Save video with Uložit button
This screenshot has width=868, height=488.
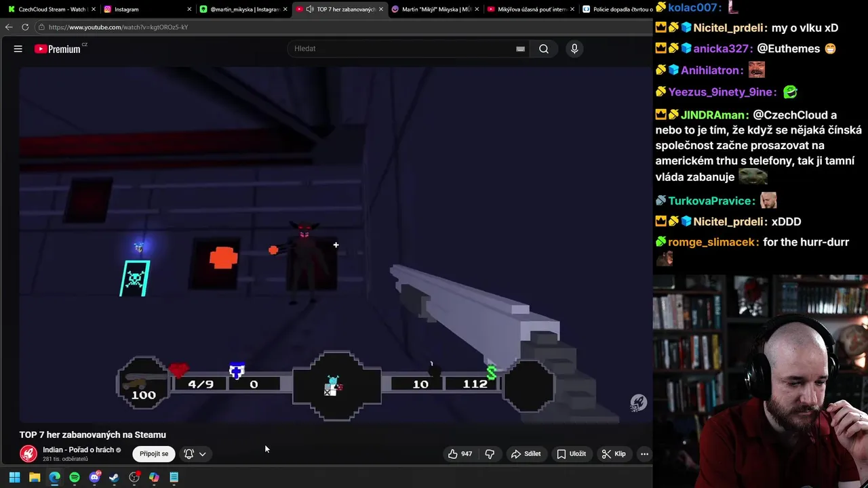(x=571, y=454)
